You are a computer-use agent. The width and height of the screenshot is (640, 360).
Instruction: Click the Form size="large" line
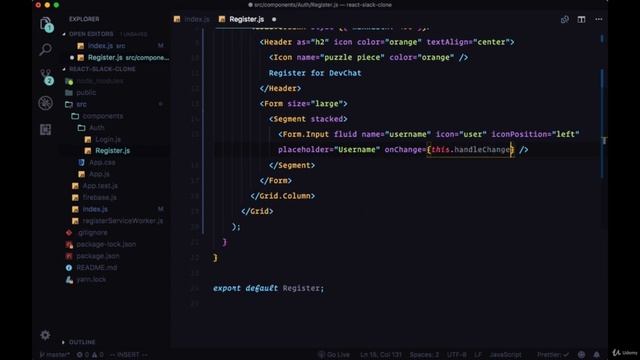click(304, 104)
